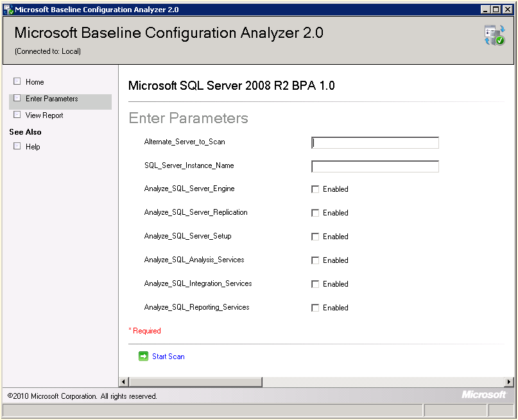This screenshot has width=518, height=420.
Task: Click the Start Scan link
Action: point(168,357)
